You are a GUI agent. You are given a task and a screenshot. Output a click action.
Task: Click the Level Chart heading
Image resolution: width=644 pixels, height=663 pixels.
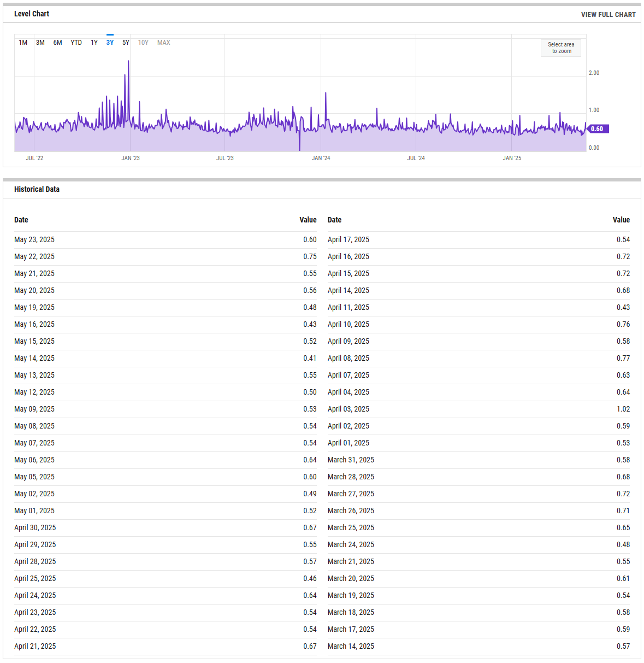[x=32, y=14]
